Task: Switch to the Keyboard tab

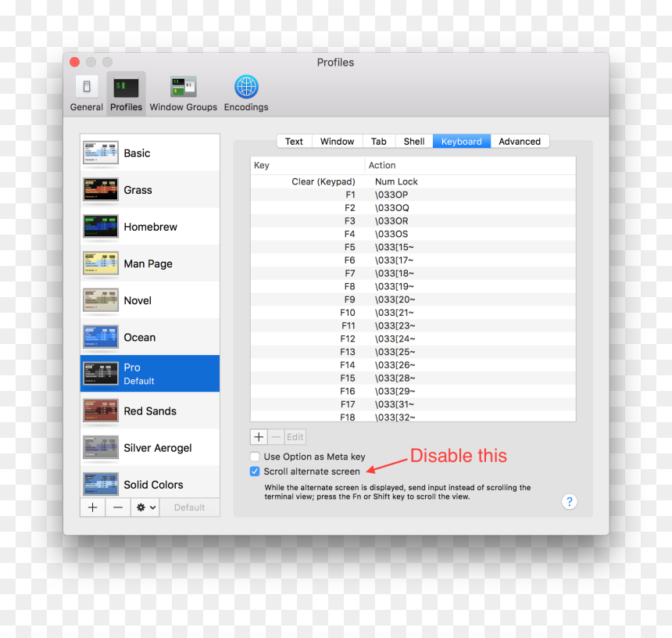Action: pyautogui.click(x=462, y=142)
